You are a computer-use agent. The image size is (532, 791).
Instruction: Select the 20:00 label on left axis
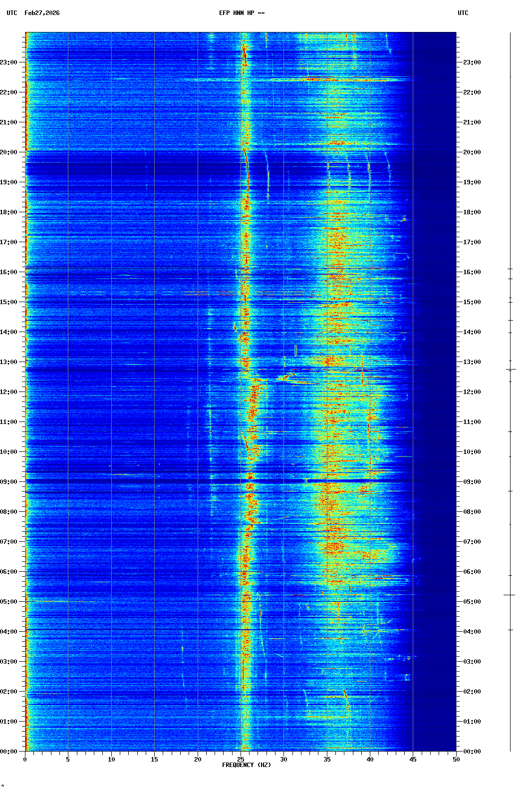[9, 152]
